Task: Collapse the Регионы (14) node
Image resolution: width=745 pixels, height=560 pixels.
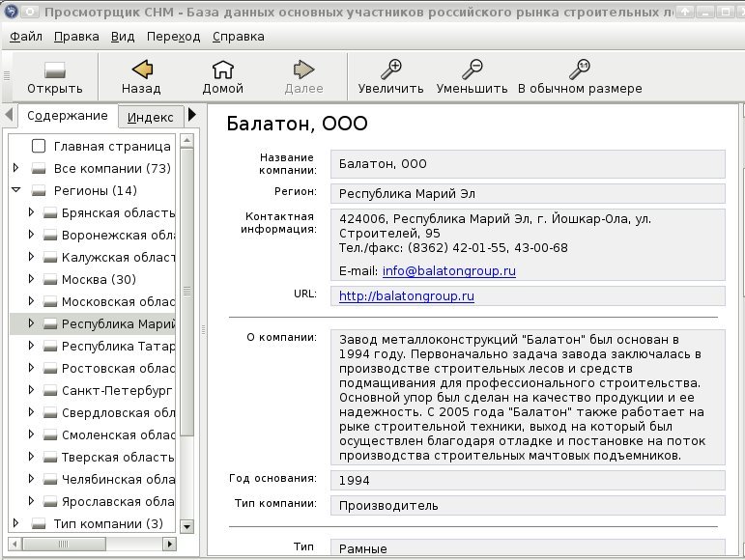Action: point(16,190)
